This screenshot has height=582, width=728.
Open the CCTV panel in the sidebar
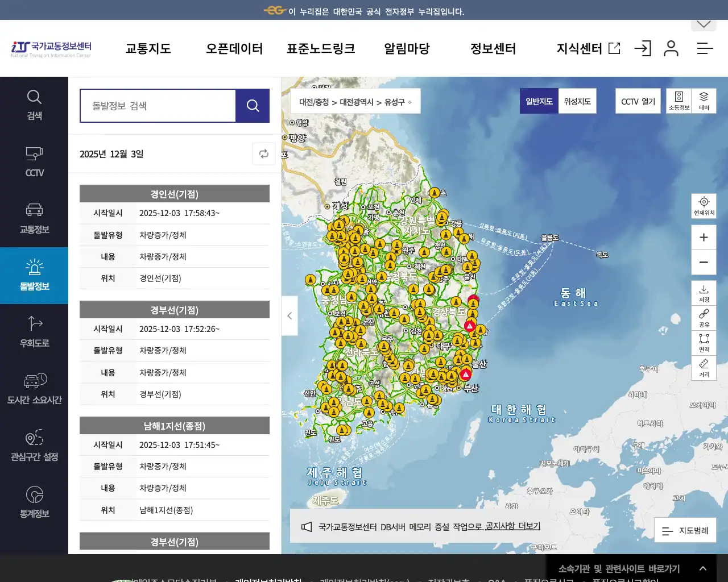[x=34, y=161]
